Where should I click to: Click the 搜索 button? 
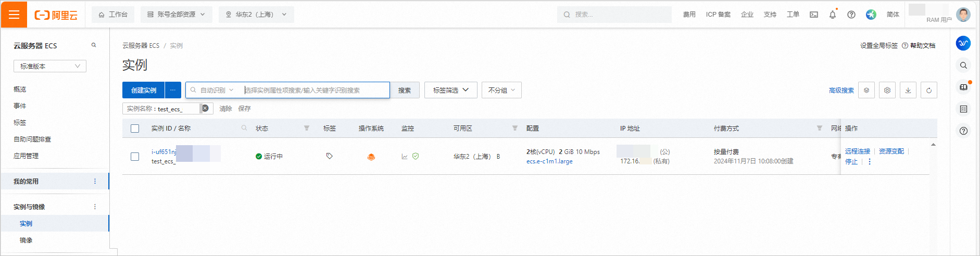pos(405,90)
